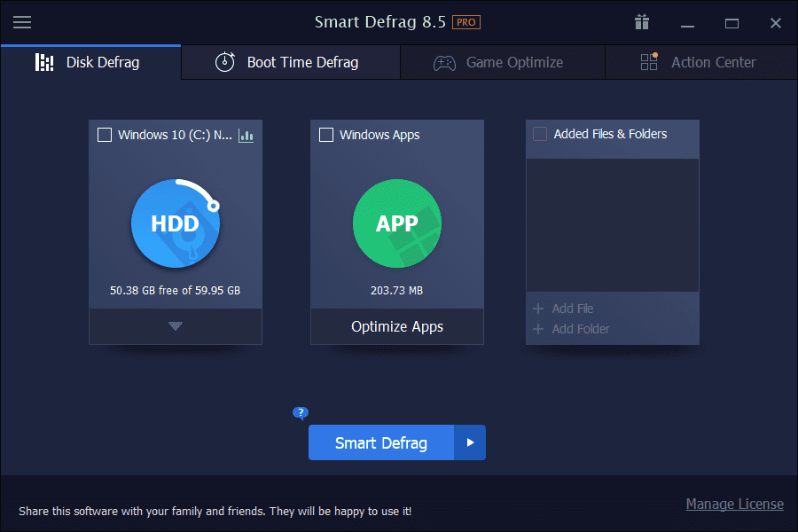798x532 pixels.
Task: Open the Game Optimize tab
Action: coord(503,62)
